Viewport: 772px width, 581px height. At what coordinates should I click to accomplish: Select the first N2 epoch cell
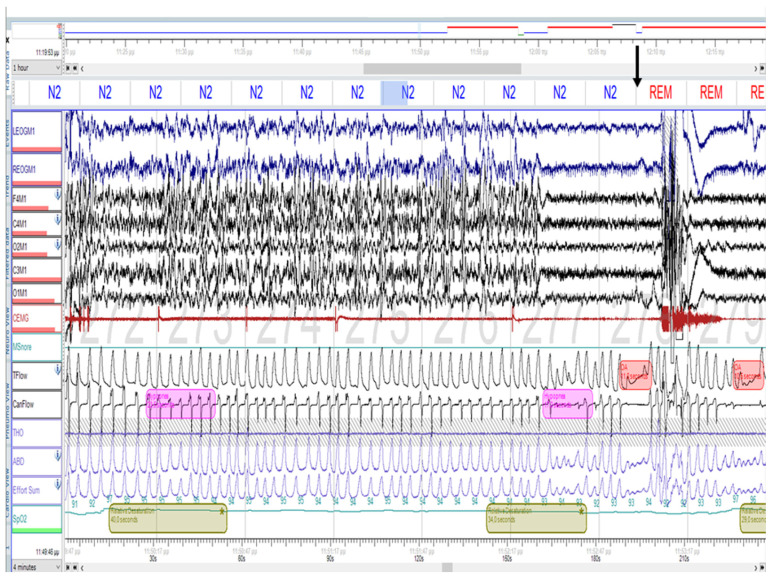tap(54, 93)
